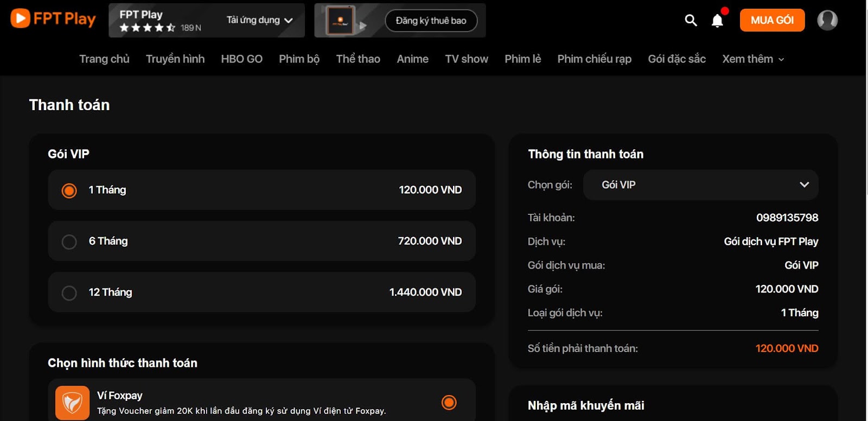Click the Gói dịch vụ FPT Play value
Screen dimensions: 868x421
[771, 241]
